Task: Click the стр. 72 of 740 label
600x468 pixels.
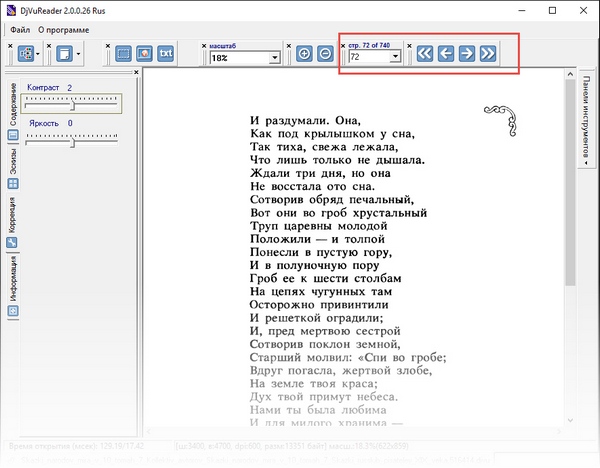Action: [x=369, y=45]
